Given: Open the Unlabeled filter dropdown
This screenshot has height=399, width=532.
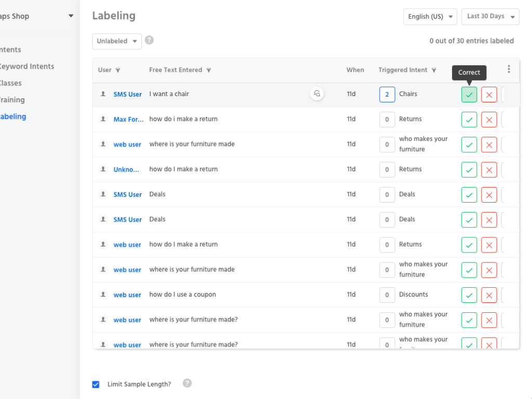Looking at the screenshot, I should (x=117, y=41).
